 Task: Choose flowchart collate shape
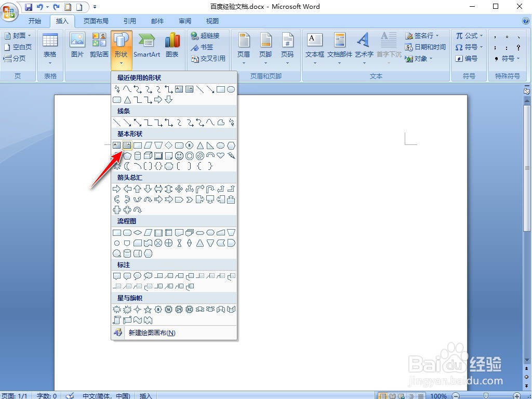(179, 243)
